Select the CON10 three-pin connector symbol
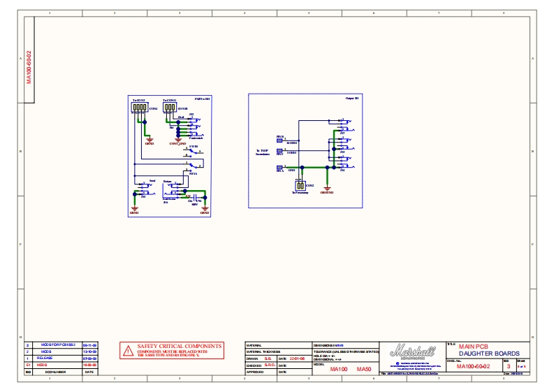554x392 pixels. point(170,109)
